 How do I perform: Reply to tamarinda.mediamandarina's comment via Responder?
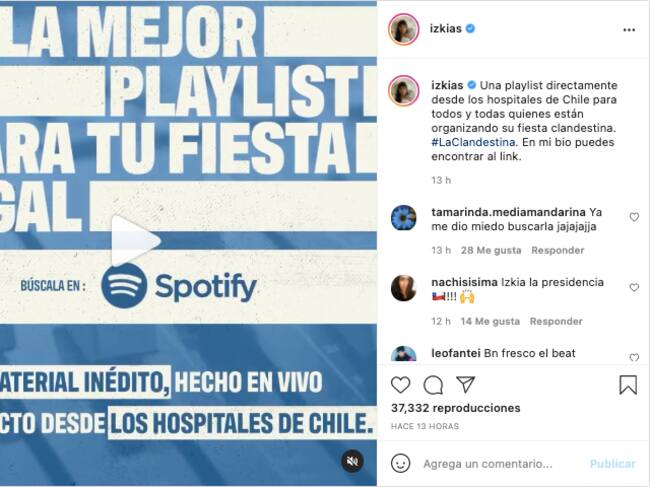[x=558, y=250]
